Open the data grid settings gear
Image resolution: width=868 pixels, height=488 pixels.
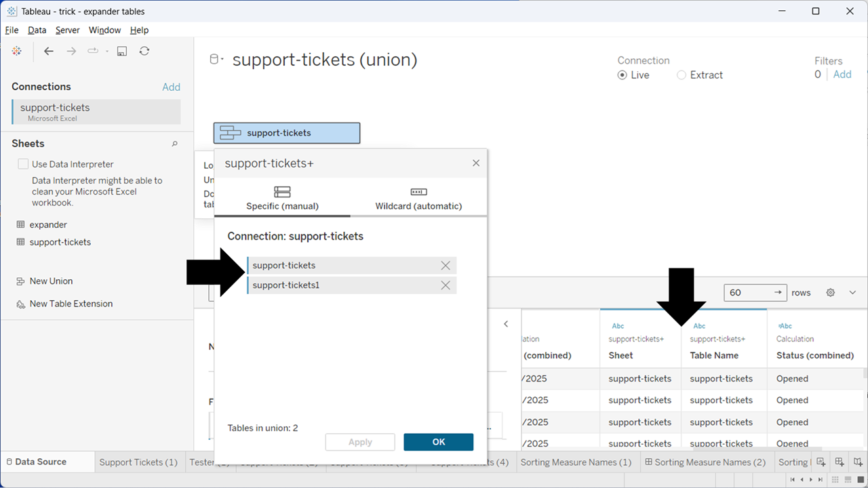[x=830, y=293]
